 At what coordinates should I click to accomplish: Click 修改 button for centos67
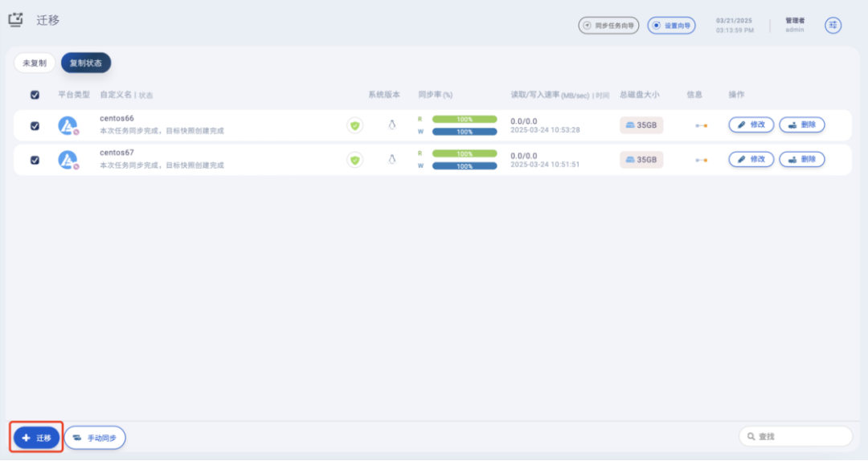tap(751, 159)
